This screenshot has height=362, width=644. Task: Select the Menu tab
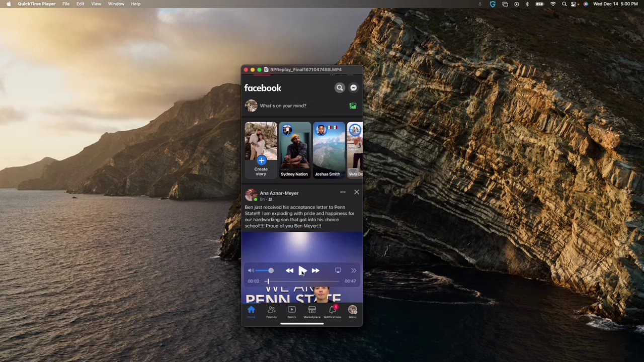(353, 312)
